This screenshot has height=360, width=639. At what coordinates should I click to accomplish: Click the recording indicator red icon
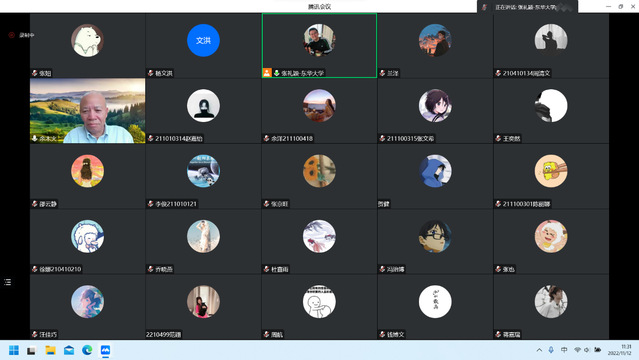(x=12, y=35)
